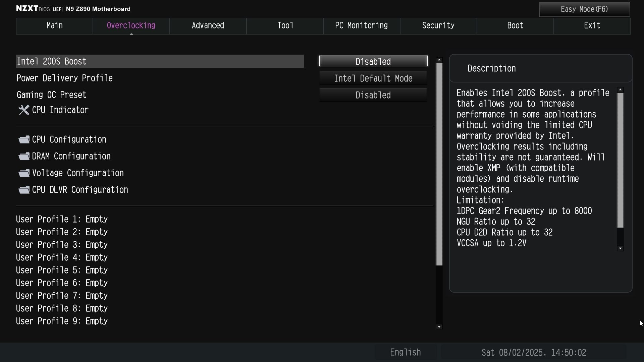
Task: Click the date and time display
Action: coord(534,352)
